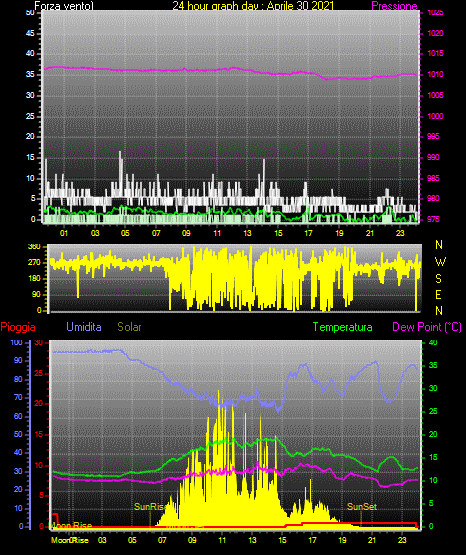This screenshot has width=466, height=555.
Task: Click the red '25' rain axis value
Action: click(x=39, y=373)
